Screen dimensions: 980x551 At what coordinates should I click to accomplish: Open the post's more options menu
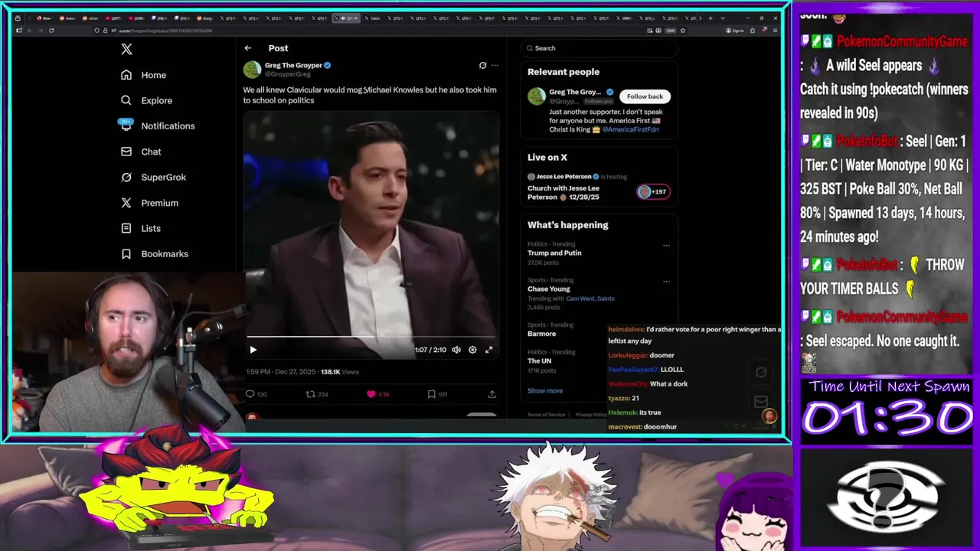[495, 66]
